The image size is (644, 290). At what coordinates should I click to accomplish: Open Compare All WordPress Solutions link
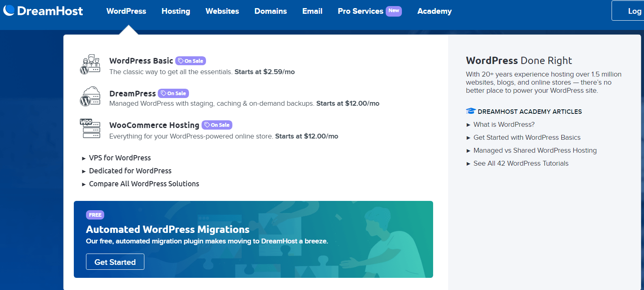coord(144,184)
